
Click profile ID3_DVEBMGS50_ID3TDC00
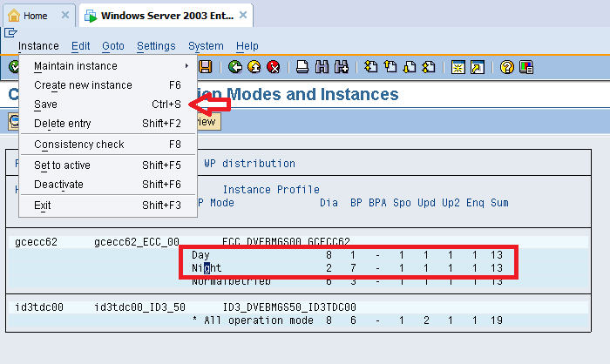click(289, 307)
